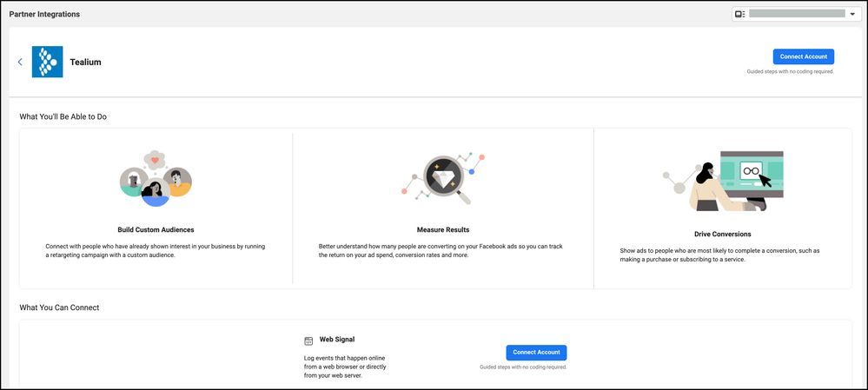Click the account icon in the top-right selector
This screenshot has height=390, width=868.
pos(739,14)
